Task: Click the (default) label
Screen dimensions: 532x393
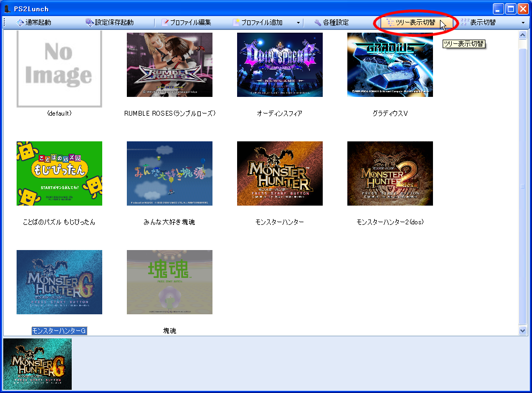Action: pyautogui.click(x=59, y=114)
